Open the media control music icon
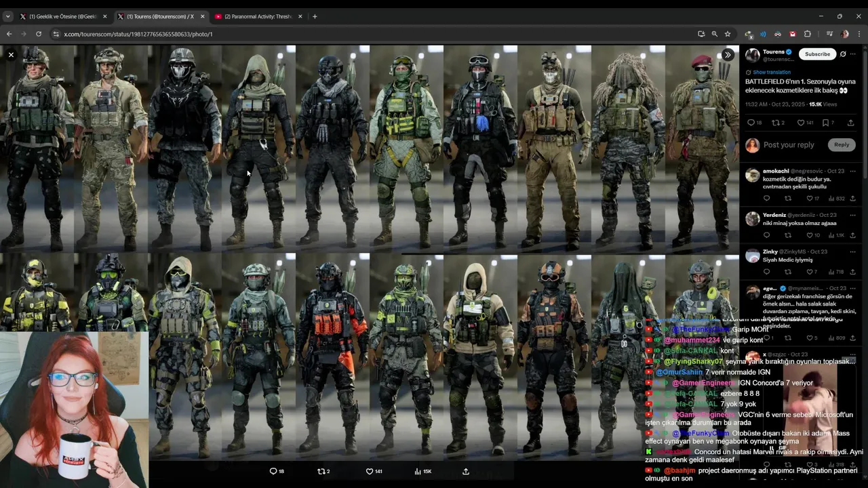 pyautogui.click(x=829, y=34)
